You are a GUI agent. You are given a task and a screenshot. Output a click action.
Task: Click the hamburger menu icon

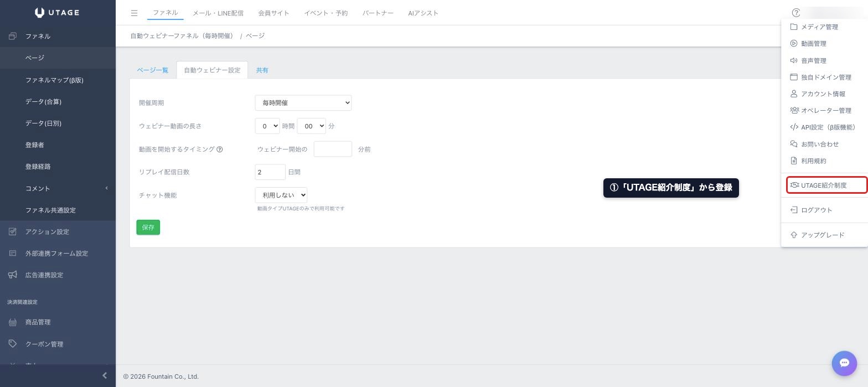coord(134,13)
